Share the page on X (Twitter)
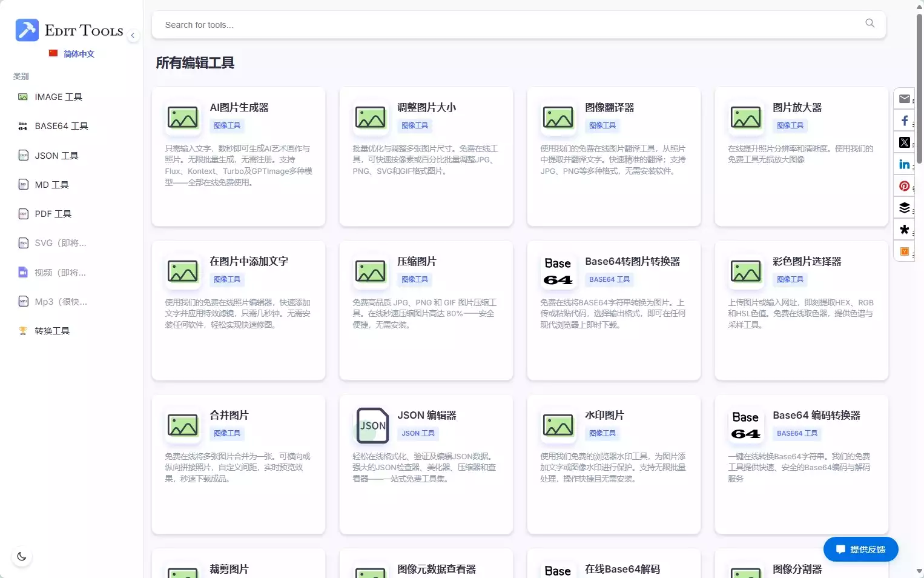The image size is (924, 578). [x=905, y=142]
